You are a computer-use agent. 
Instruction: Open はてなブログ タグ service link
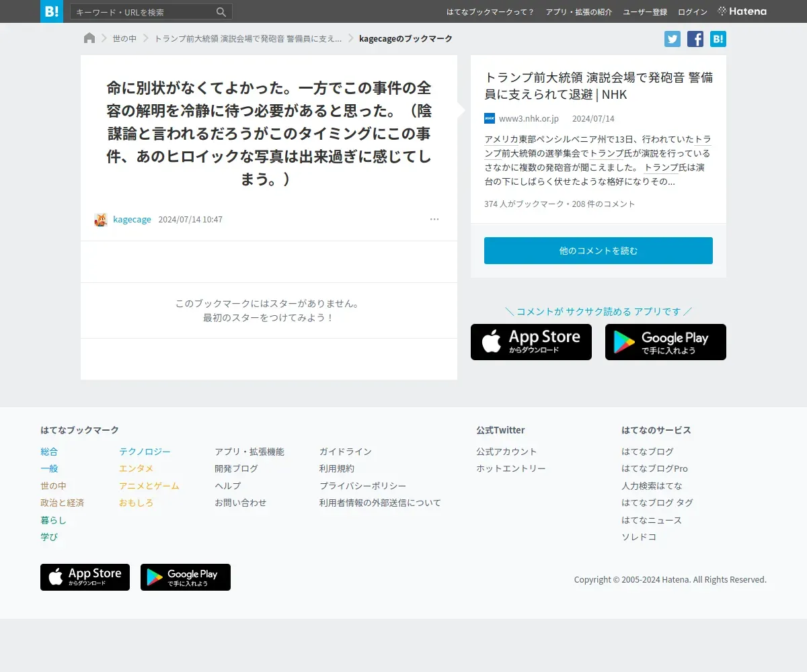point(657,503)
